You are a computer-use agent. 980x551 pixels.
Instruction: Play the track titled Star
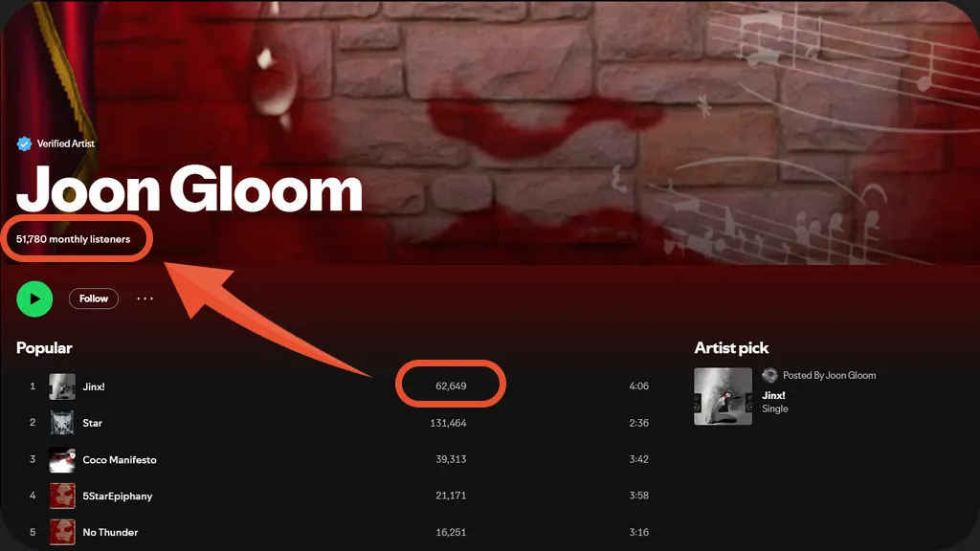(x=93, y=423)
